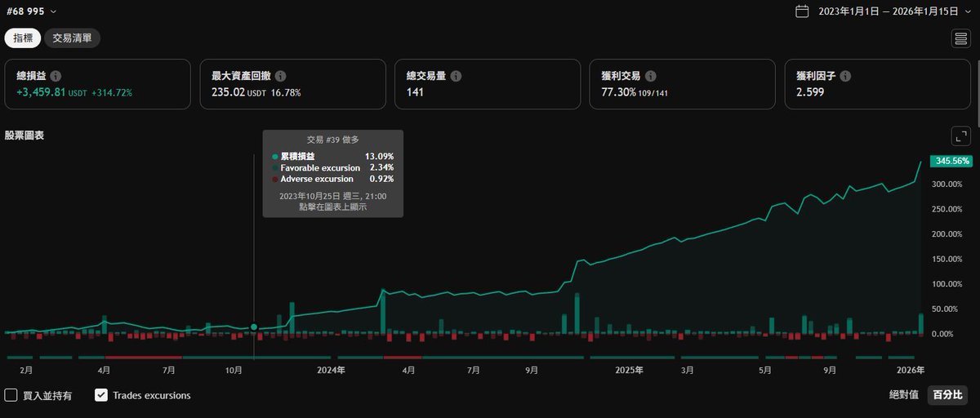Screen dimensions: 980x418
Task: Enable the 買入並持有 checkbox
Action: (x=11, y=395)
